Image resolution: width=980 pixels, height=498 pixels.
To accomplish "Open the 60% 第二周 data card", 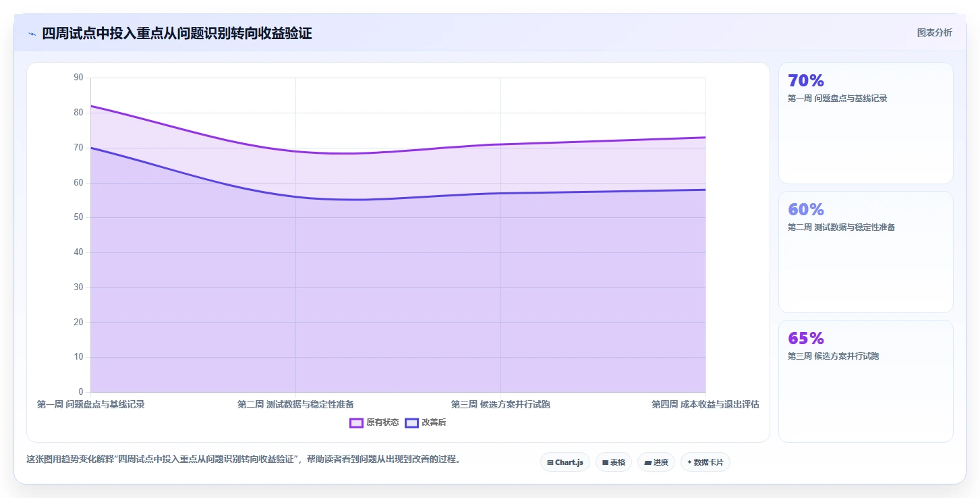I will pos(866,252).
